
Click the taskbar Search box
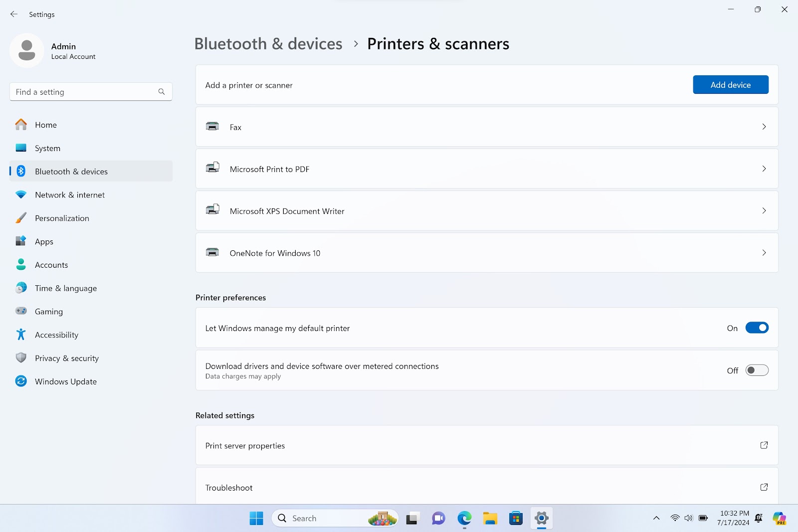[x=335, y=519]
